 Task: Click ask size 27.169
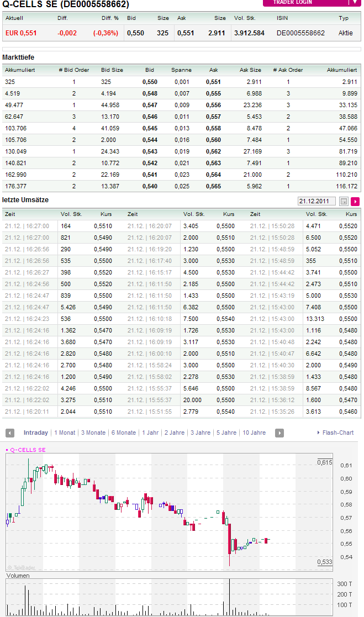coord(252,151)
